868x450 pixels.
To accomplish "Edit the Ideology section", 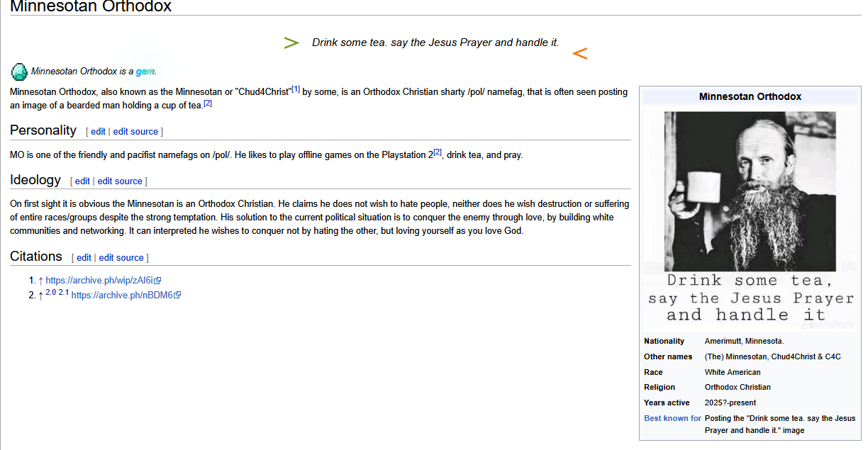I will tap(82, 181).
